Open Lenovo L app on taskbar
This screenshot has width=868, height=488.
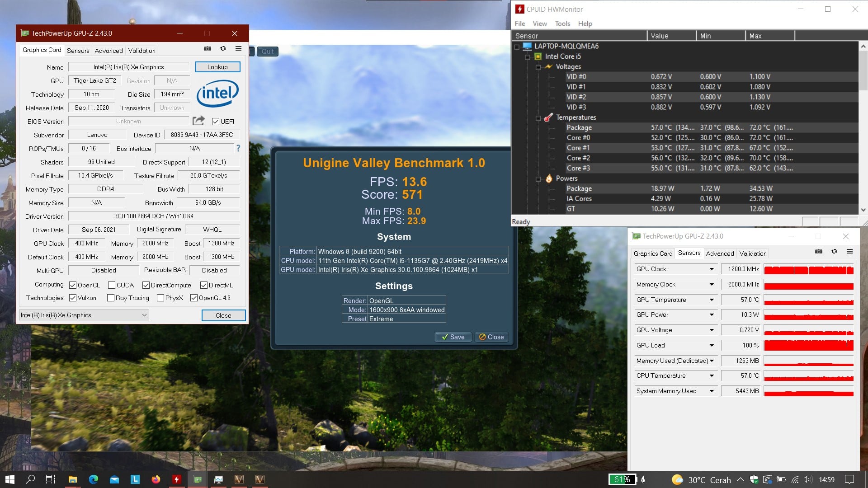click(x=135, y=479)
